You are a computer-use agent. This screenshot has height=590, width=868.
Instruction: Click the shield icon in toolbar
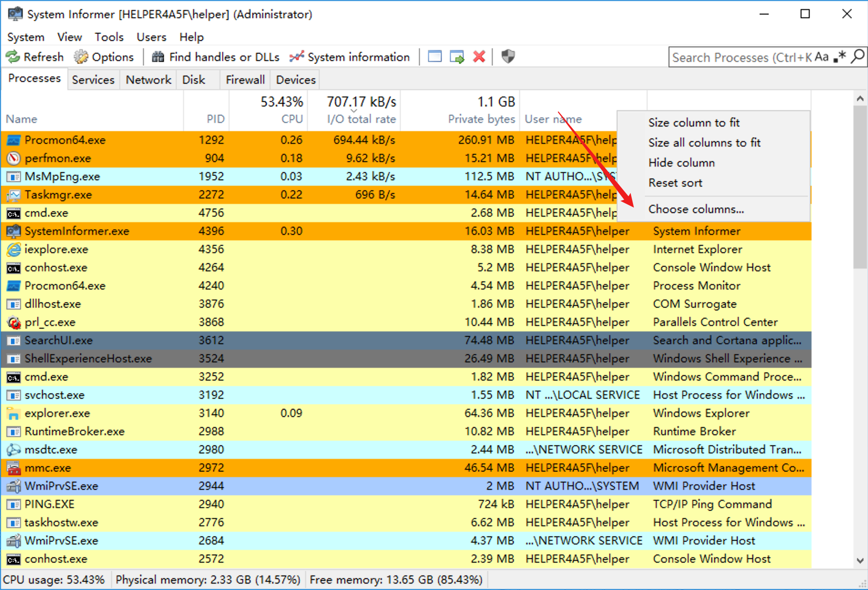[x=508, y=57]
